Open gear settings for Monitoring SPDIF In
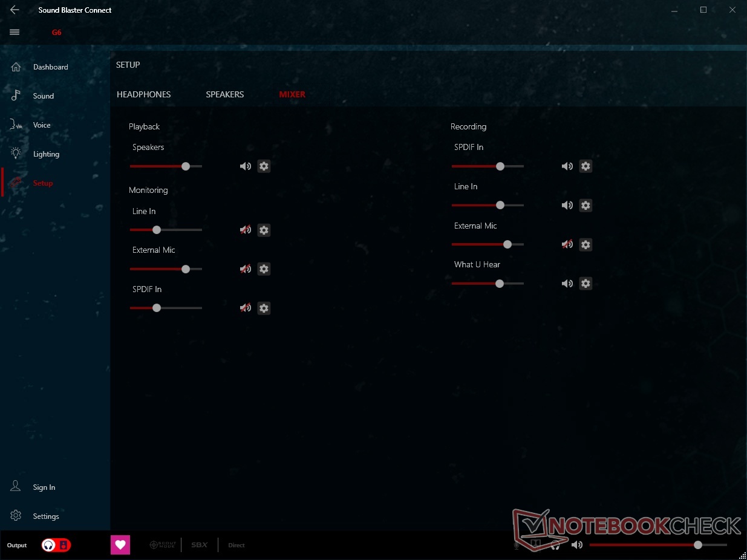The height and width of the screenshot is (560, 747). tap(264, 308)
